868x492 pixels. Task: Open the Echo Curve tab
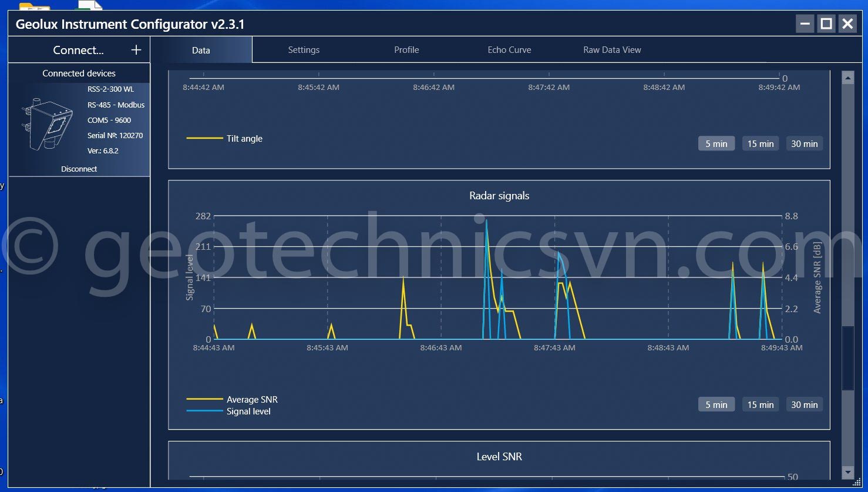509,50
